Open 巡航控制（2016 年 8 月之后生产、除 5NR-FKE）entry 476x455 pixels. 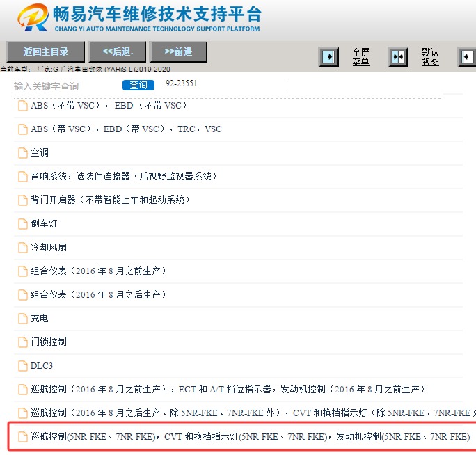pyautogui.click(x=253, y=413)
